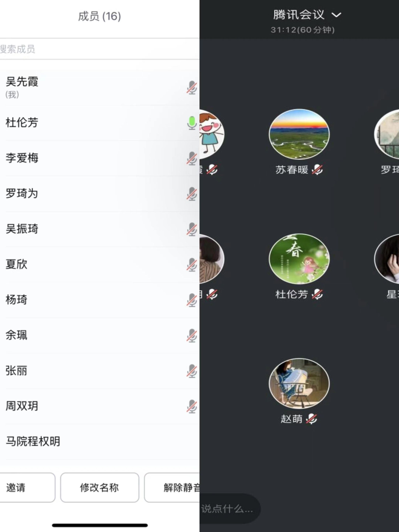Click the 邀请 button

(x=27, y=488)
